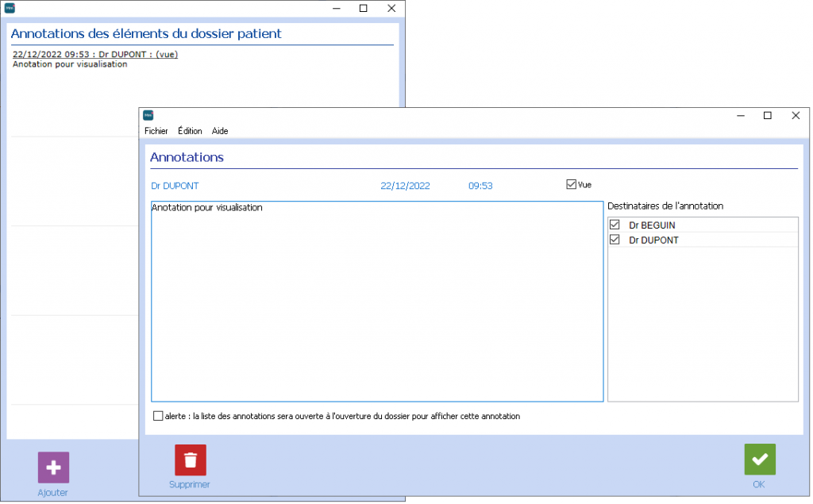Open the Édition menu
The width and height of the screenshot is (813, 504).
click(x=191, y=131)
